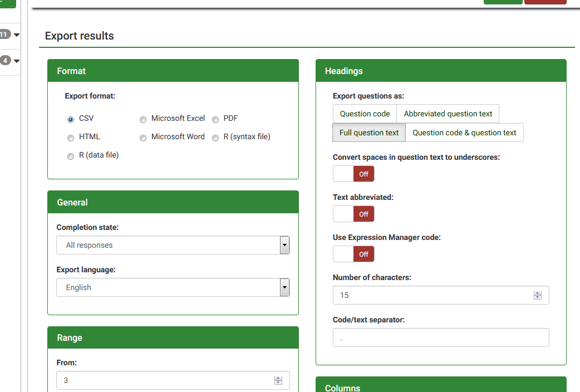Choose the Question code heading option
Viewport: 580px width, 392px height.
pyautogui.click(x=365, y=114)
